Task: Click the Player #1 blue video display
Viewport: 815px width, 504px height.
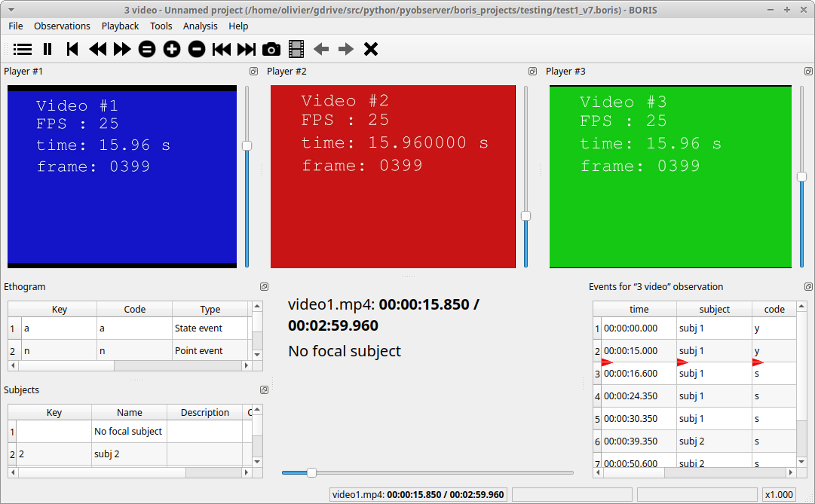Action: (122, 176)
